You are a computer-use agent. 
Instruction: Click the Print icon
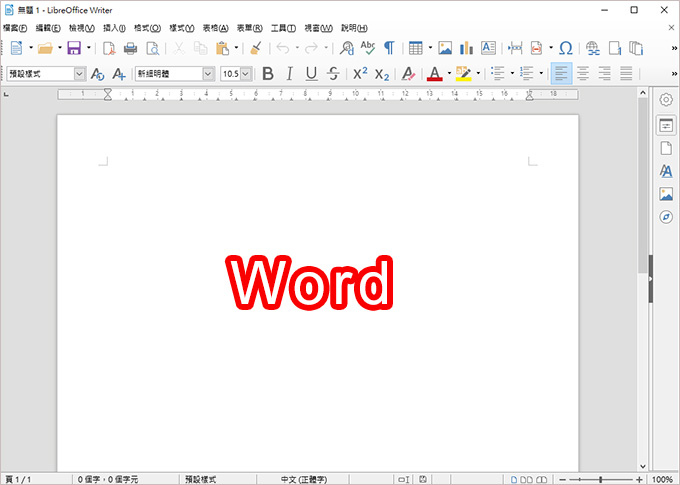[131, 48]
